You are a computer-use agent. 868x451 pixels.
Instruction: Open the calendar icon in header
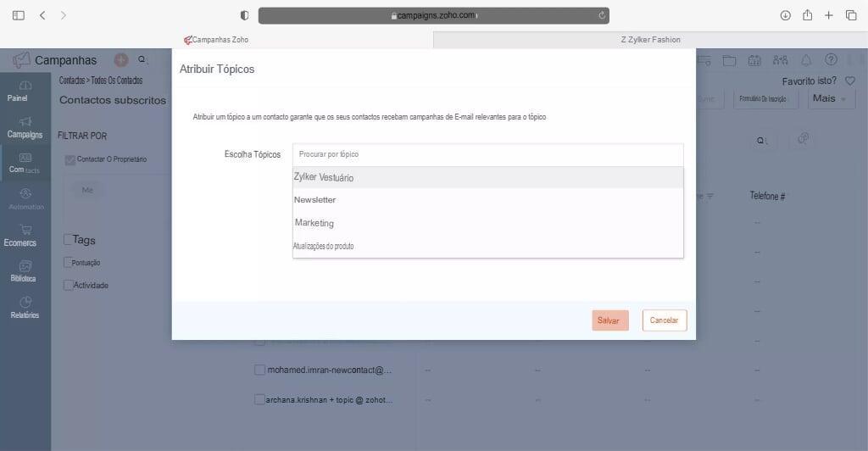pyautogui.click(x=754, y=60)
